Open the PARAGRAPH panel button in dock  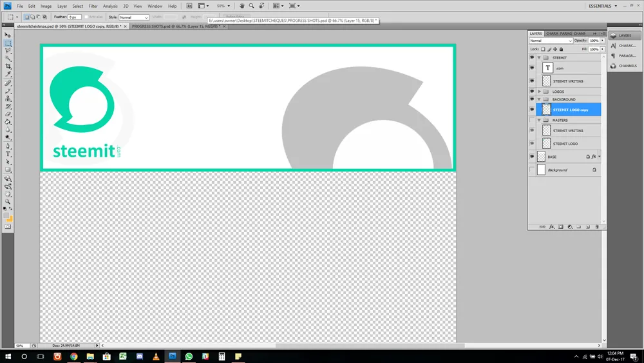624,55
